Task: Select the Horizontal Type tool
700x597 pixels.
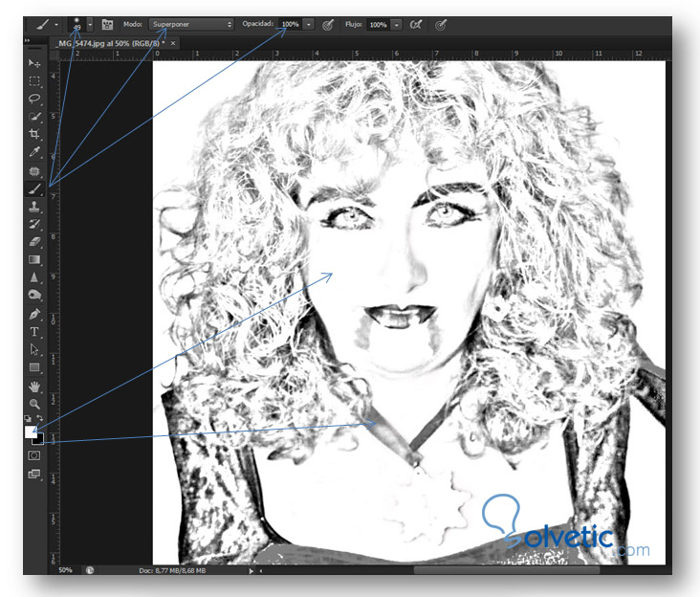Action: [x=34, y=332]
